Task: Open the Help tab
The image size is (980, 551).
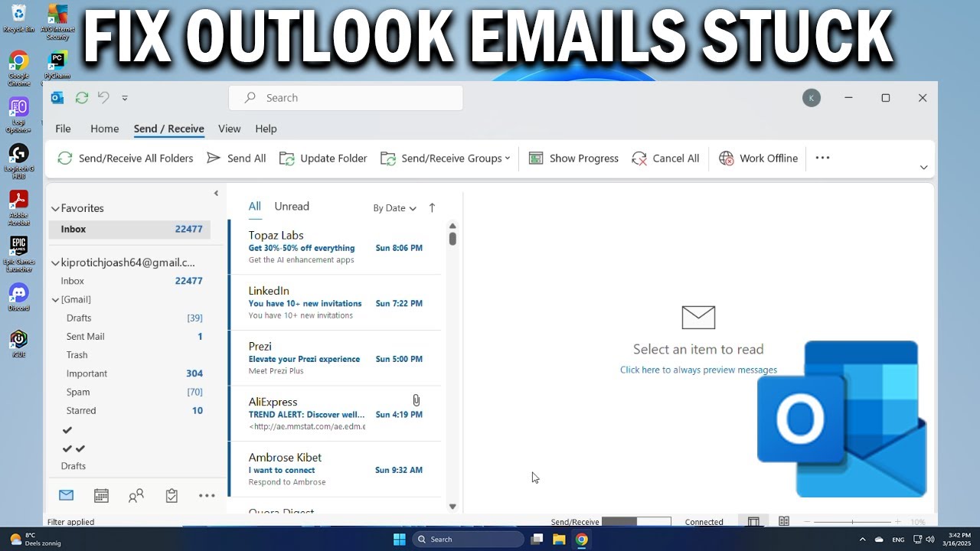Action: click(x=266, y=129)
